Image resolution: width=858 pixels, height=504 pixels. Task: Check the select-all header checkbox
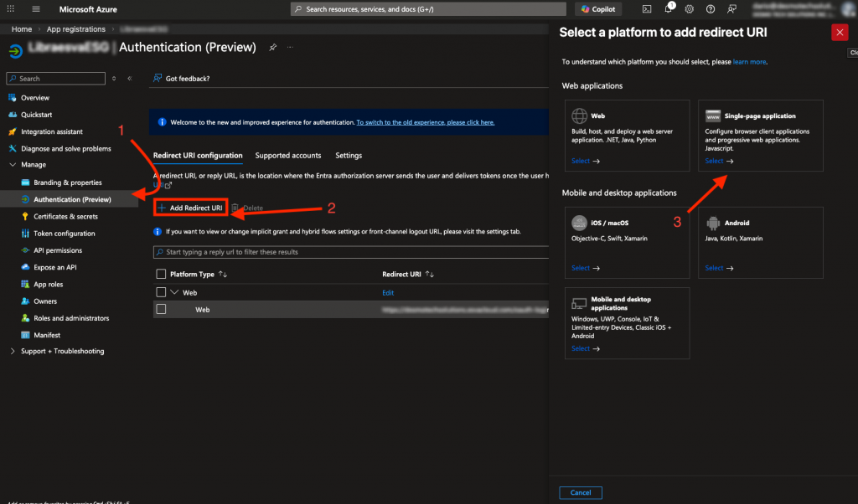(x=161, y=274)
